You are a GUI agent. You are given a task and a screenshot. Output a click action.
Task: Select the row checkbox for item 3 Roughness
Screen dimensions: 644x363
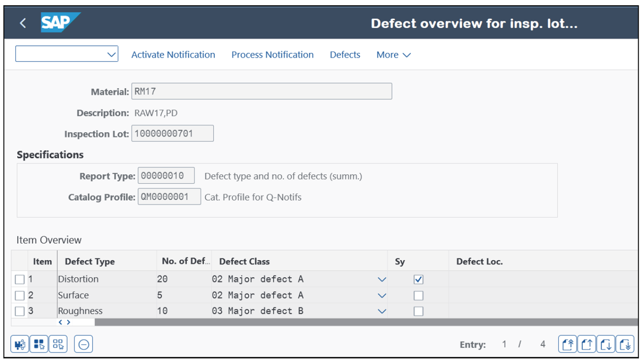point(20,311)
